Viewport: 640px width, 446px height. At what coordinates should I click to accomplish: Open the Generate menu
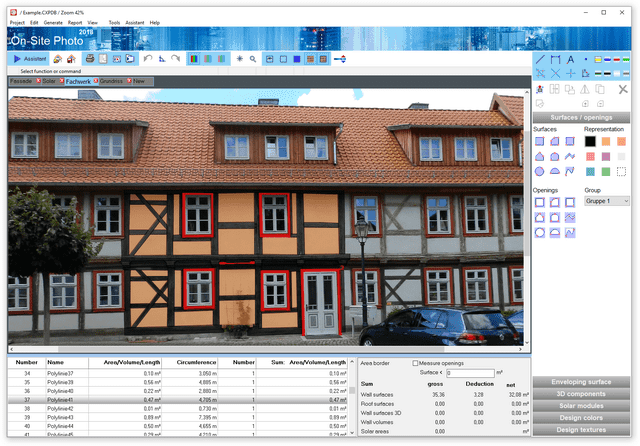pyautogui.click(x=53, y=21)
